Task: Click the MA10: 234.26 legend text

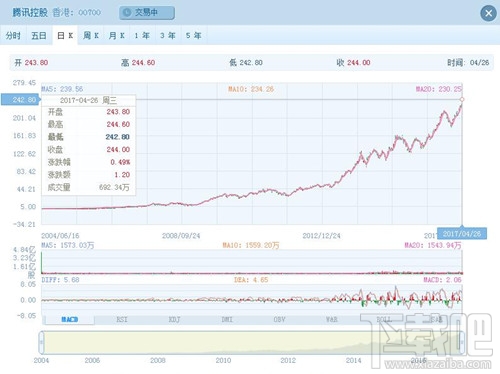Action: click(x=251, y=89)
